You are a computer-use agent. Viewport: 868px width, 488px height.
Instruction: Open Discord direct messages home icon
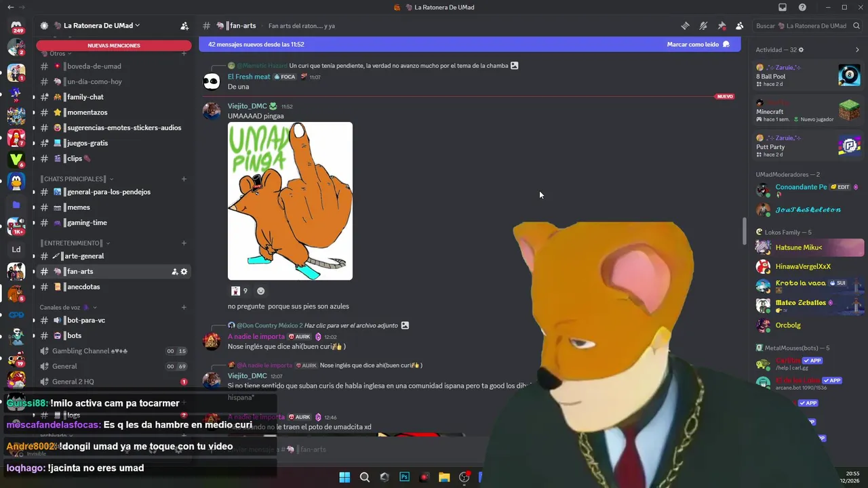point(16,26)
